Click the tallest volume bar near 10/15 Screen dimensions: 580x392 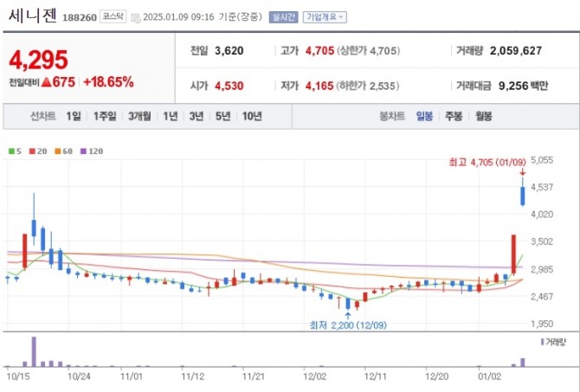tap(34, 351)
